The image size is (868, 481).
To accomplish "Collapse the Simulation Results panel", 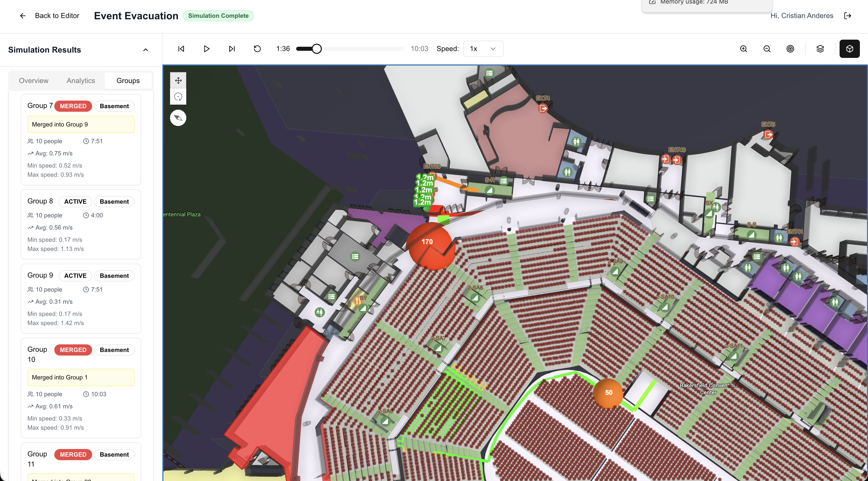I will click(146, 50).
